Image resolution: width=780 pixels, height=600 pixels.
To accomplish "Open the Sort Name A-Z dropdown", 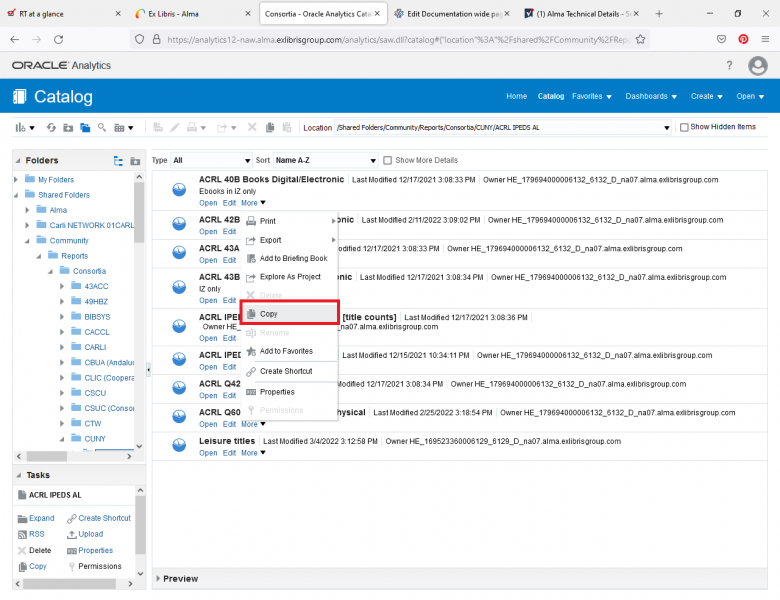I will click(325, 160).
